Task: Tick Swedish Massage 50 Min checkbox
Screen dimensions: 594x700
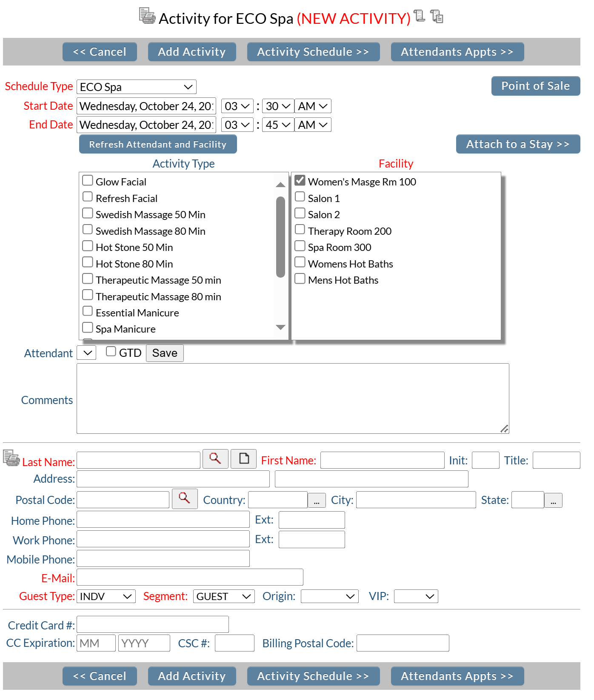Action: 88,213
